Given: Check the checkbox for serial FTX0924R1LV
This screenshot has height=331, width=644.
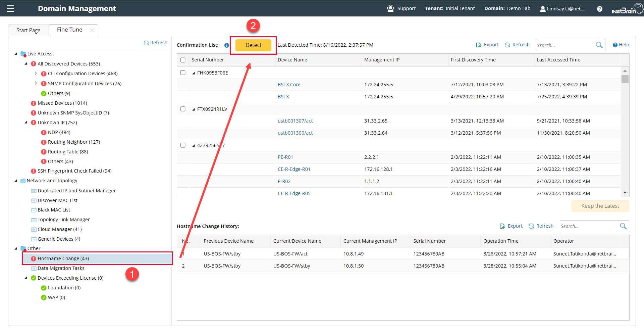Looking at the screenshot, I should 183,109.
